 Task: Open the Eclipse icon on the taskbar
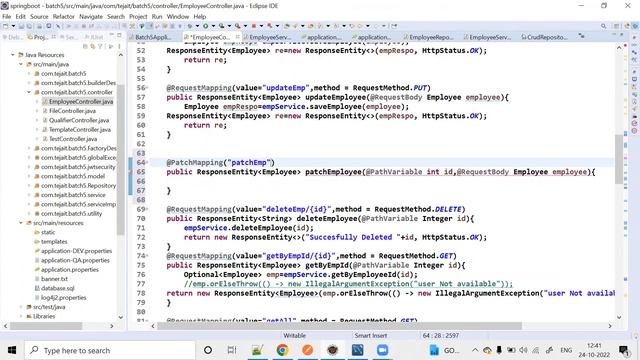[x=332, y=350]
